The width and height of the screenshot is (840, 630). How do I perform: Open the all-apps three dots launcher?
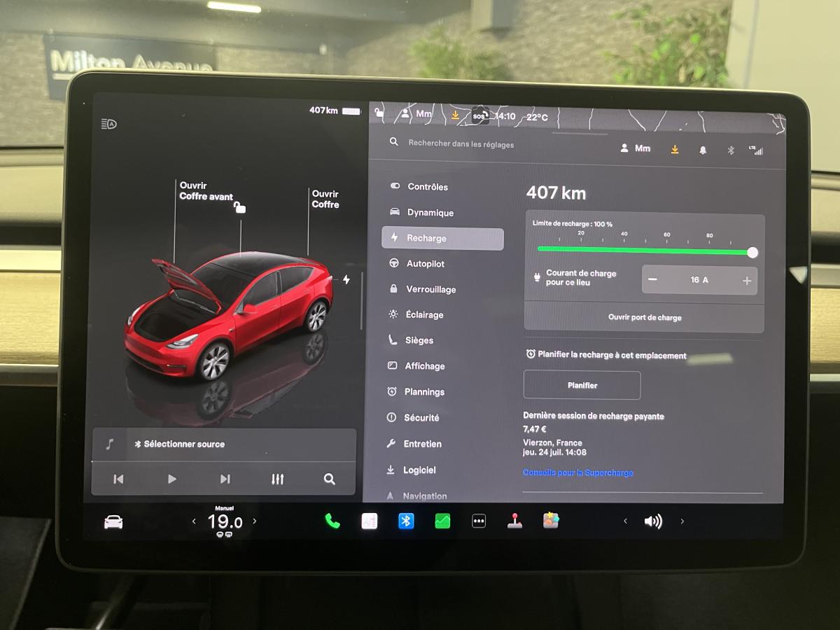pos(479,521)
